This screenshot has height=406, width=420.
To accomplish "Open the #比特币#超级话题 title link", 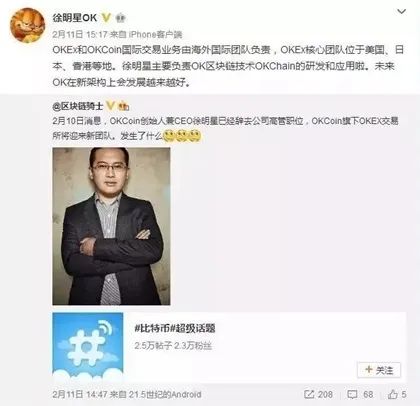I will [x=175, y=328].
